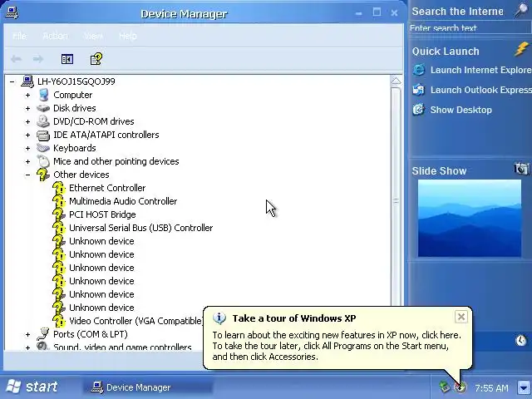This screenshot has width=532, height=399.
Task: Click the vertical scrollbar thumb grip
Action: 396,201
